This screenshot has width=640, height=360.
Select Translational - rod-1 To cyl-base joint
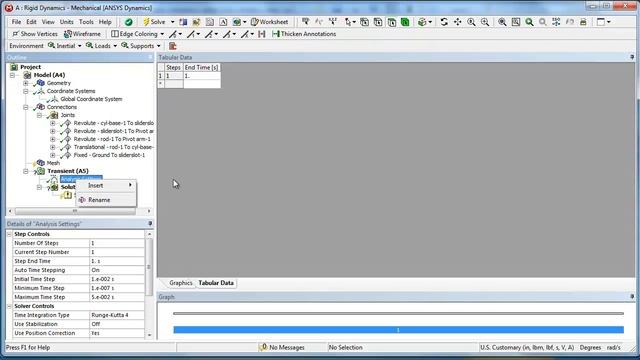(113, 147)
